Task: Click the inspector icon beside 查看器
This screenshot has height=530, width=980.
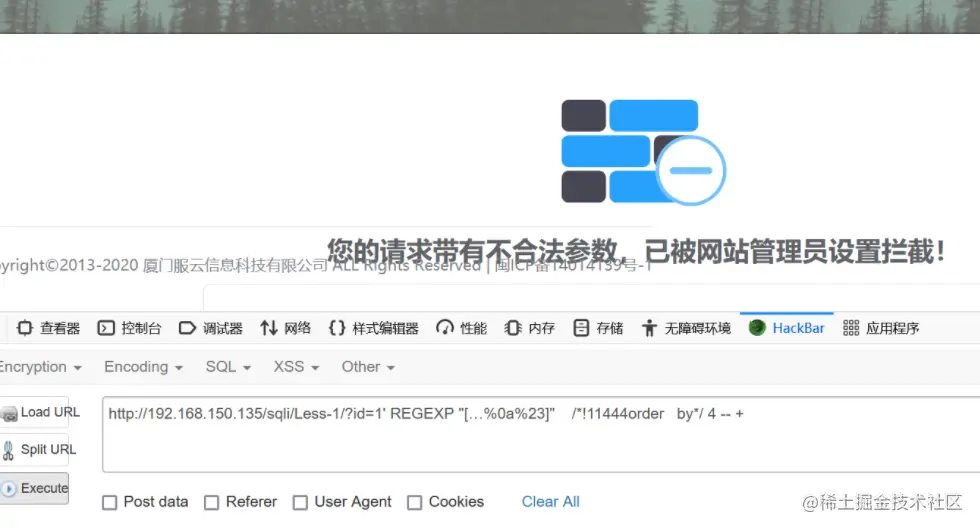Action: [25, 328]
